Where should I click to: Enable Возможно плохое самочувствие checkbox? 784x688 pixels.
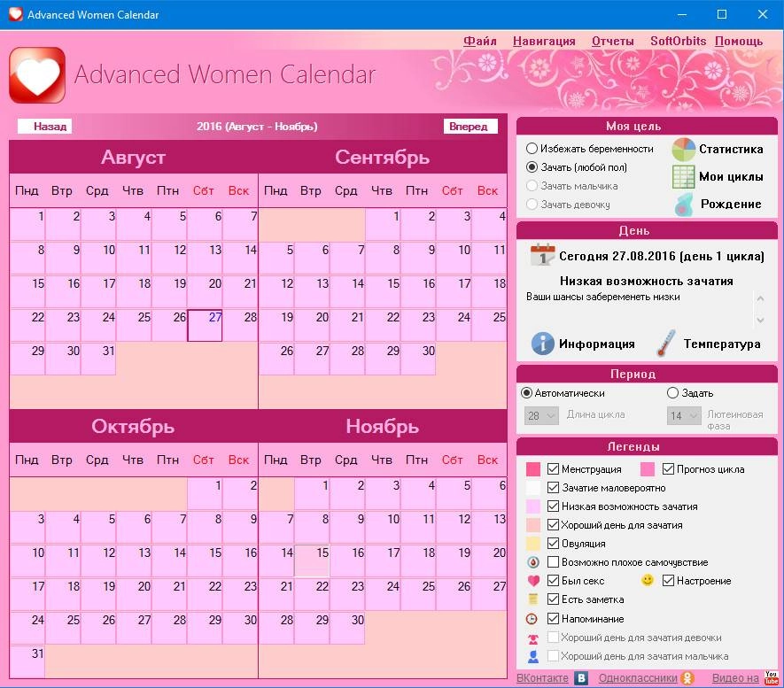click(x=553, y=561)
